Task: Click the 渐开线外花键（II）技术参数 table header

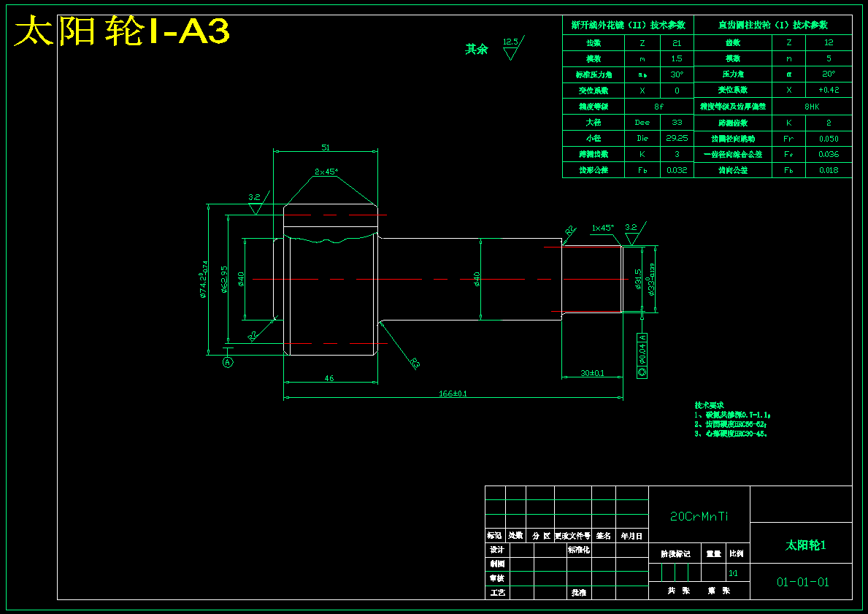Action: click(x=629, y=25)
